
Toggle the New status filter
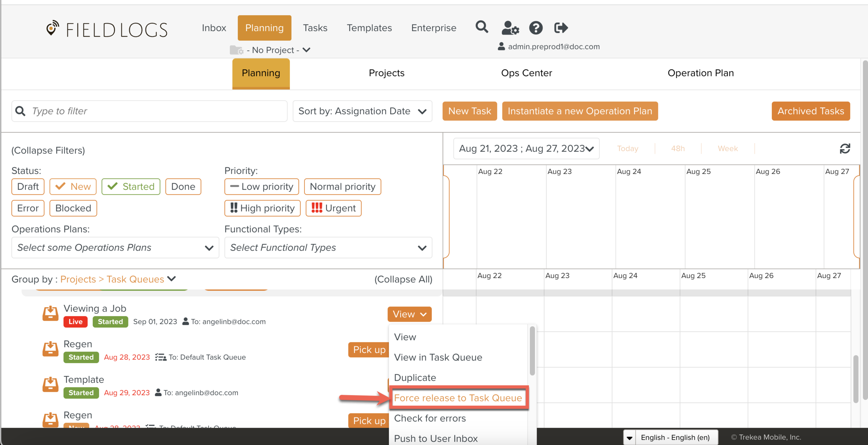[x=73, y=187]
